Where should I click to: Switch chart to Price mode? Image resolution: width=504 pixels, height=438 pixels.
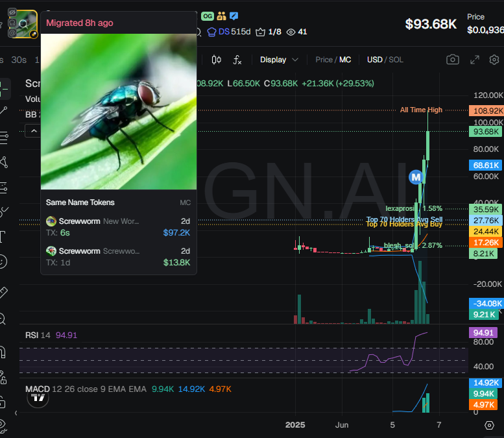[x=324, y=60]
